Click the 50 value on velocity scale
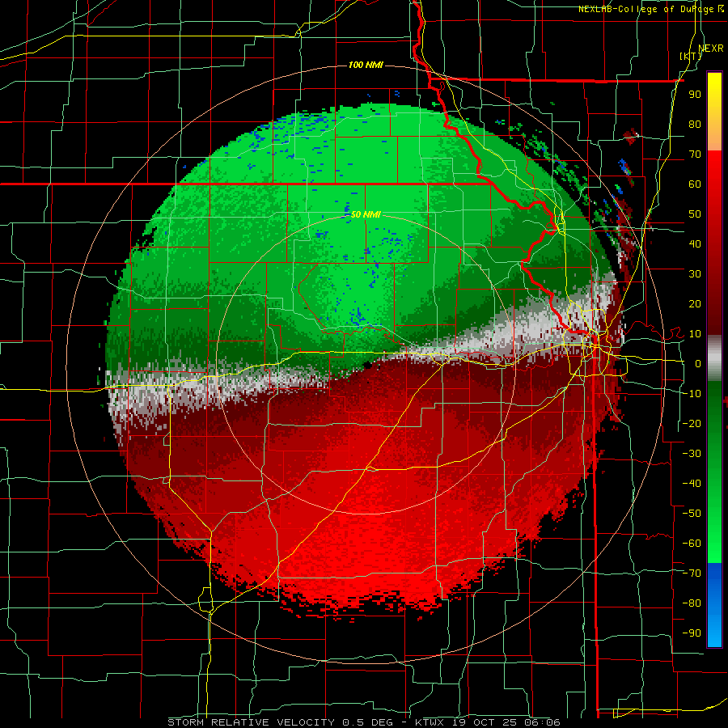Screen dimensions: 728x728 (x=695, y=214)
